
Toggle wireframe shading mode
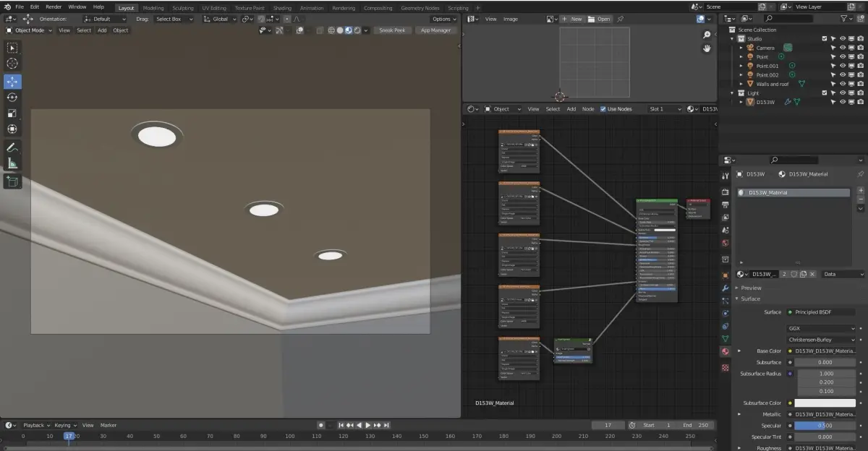(x=331, y=30)
